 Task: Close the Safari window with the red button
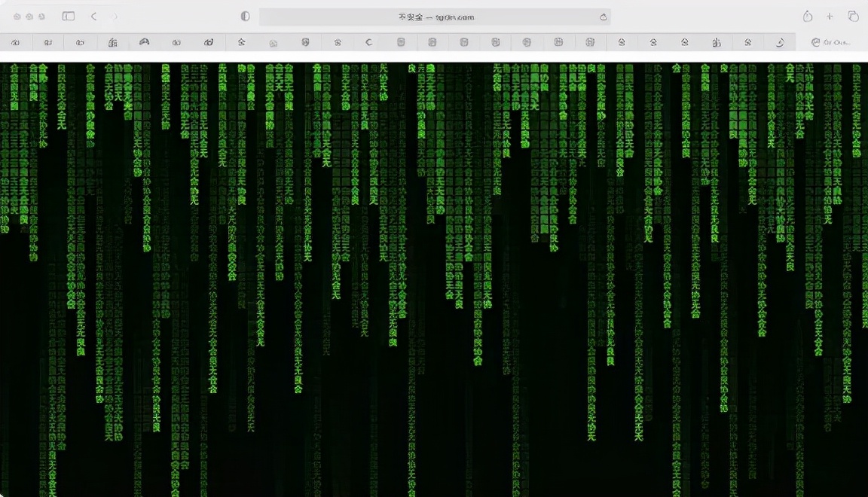click(17, 17)
